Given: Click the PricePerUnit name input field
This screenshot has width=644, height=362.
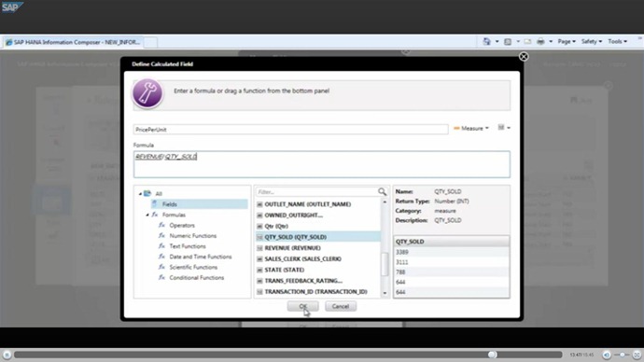Looking at the screenshot, I should (x=290, y=130).
